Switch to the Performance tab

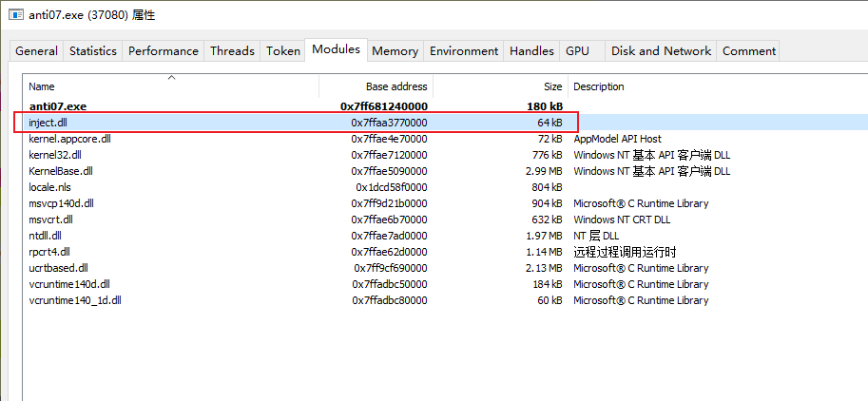pos(164,51)
